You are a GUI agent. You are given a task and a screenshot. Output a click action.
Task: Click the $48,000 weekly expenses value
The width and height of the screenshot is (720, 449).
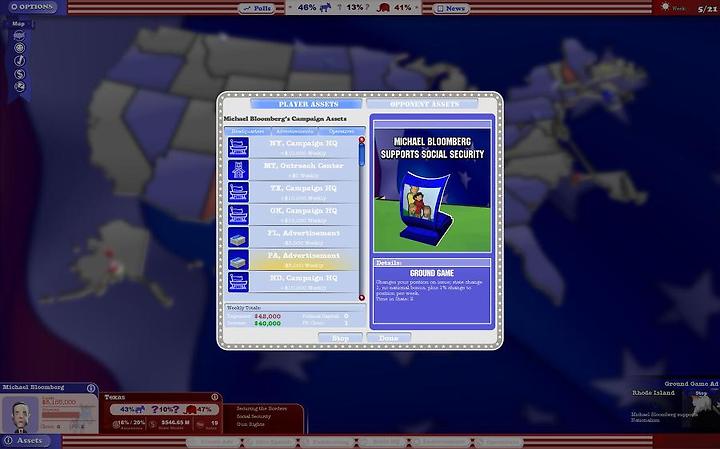tap(267, 316)
